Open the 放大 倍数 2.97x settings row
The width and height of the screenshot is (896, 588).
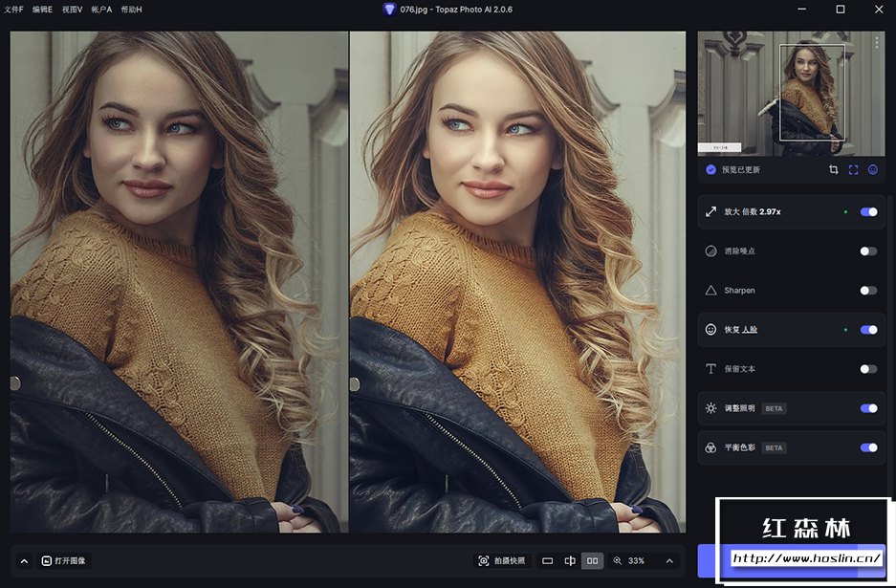(792, 212)
